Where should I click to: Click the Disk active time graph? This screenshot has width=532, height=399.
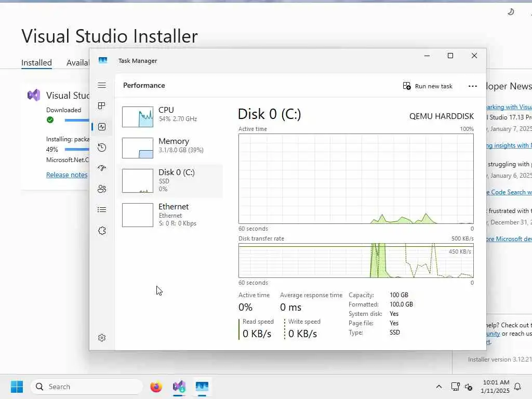[356, 179]
